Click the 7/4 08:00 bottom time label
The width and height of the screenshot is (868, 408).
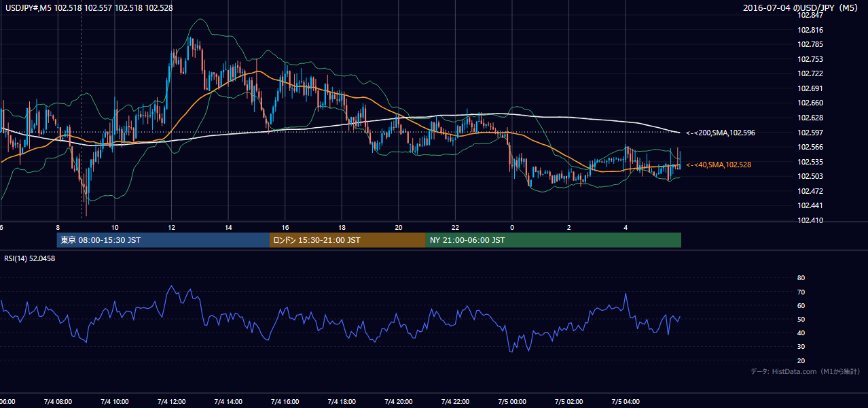(58, 401)
